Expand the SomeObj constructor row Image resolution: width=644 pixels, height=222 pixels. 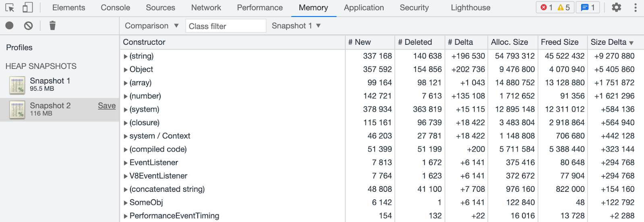pyautogui.click(x=126, y=203)
